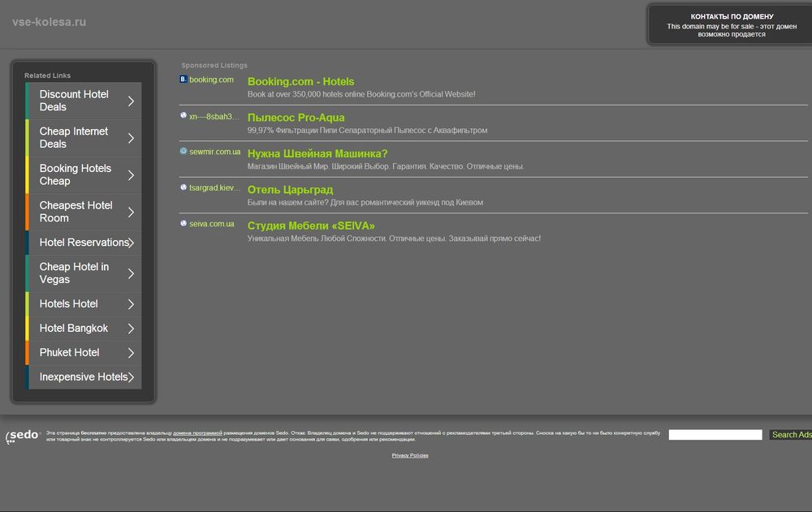
Task: Click the chevron arrow for Hotel Bangkok
Action: pos(131,329)
